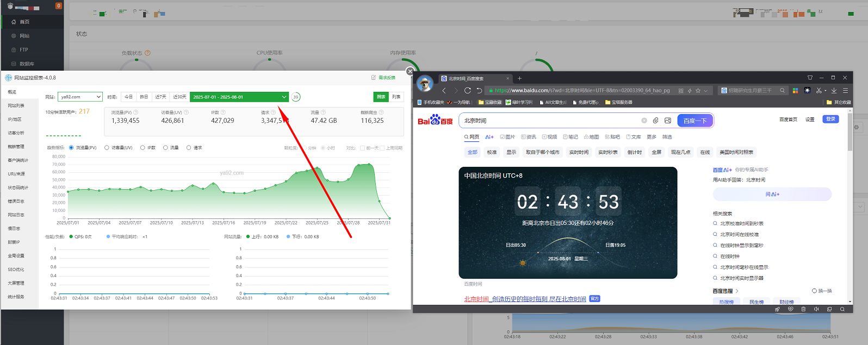Screen dimensions: 868x345
Task: Expand 百度热搜 chevron
Action: pyautogui.click(x=737, y=291)
